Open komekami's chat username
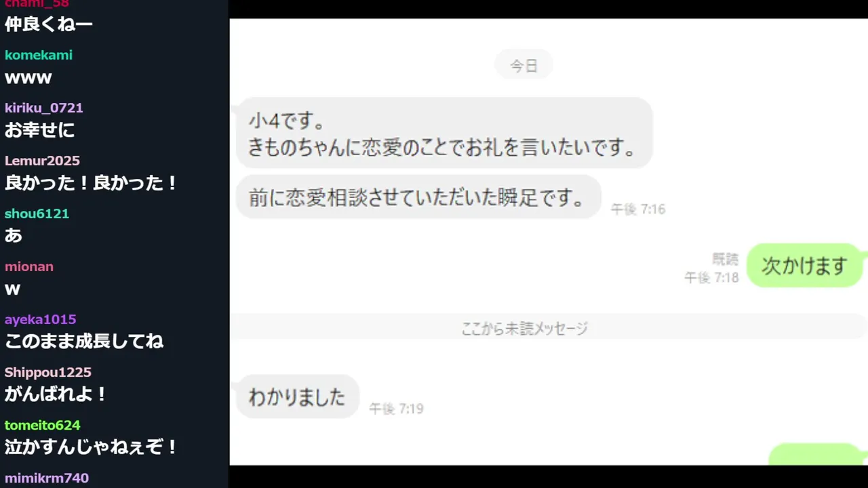Image resolution: width=868 pixels, height=488 pixels. point(39,56)
